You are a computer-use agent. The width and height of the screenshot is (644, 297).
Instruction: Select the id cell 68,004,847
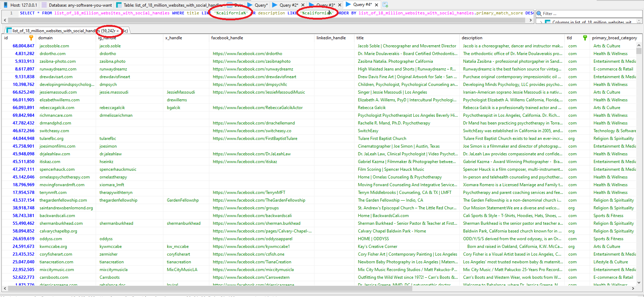(x=19, y=46)
